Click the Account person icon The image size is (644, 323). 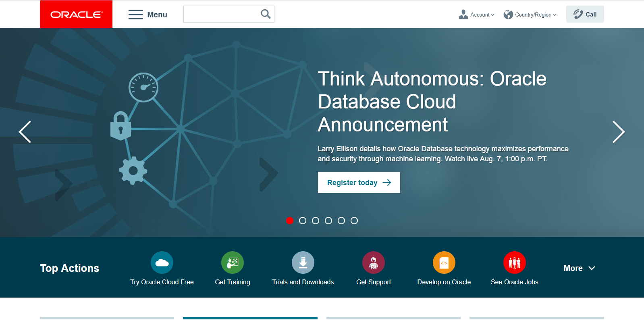463,15
